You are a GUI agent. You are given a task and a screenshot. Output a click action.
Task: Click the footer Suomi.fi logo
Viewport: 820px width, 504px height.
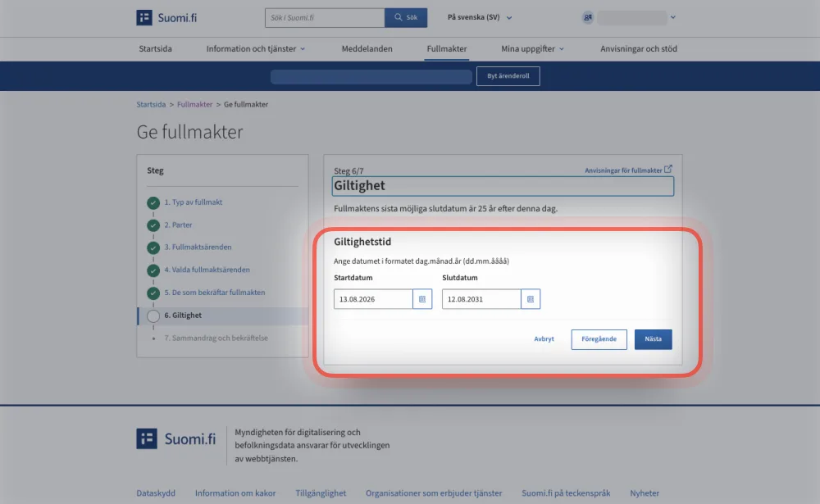[x=176, y=438]
